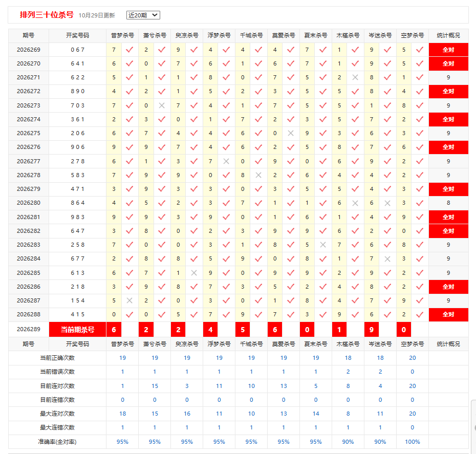Click the 全对 badge in row 2026288

coord(448,314)
